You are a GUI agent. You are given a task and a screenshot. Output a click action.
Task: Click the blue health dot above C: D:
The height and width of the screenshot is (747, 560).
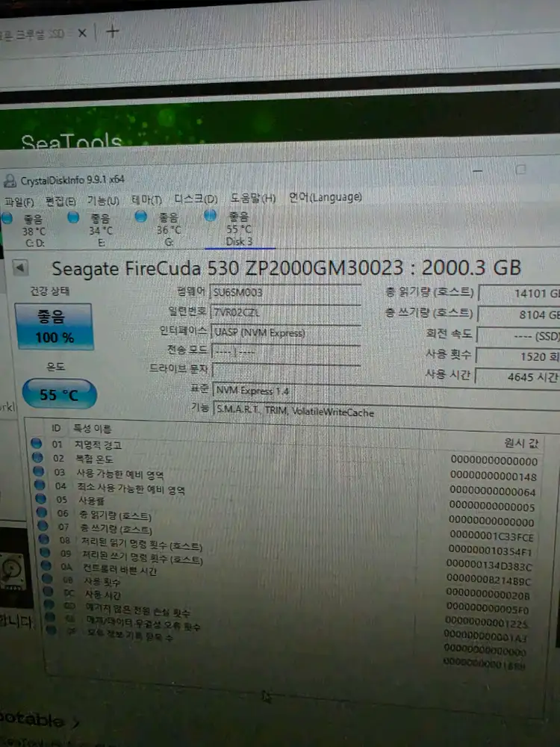7,218
